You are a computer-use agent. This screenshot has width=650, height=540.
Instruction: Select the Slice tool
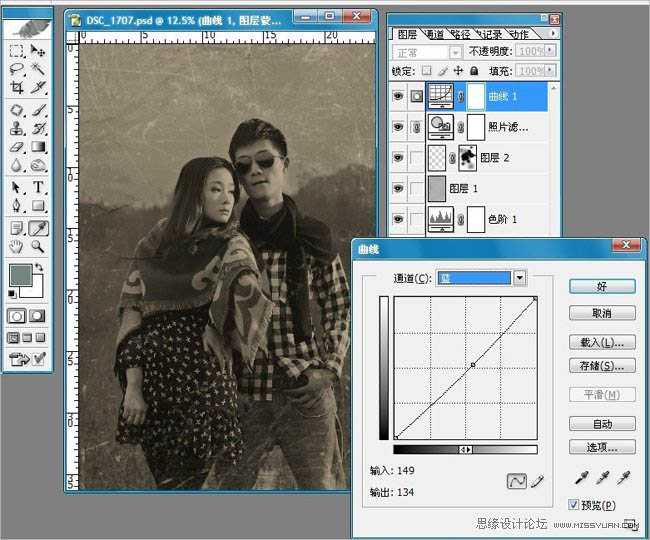click(x=38, y=87)
